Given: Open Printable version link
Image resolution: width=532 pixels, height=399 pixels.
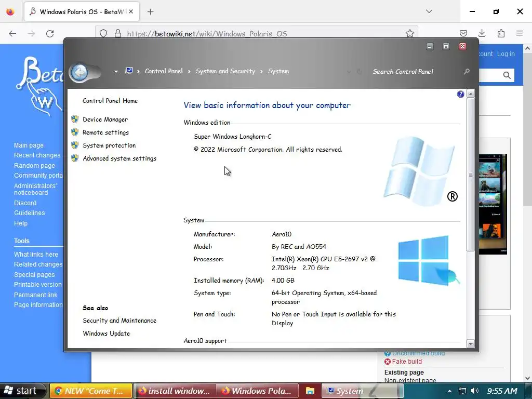Looking at the screenshot, I should [x=37, y=285].
